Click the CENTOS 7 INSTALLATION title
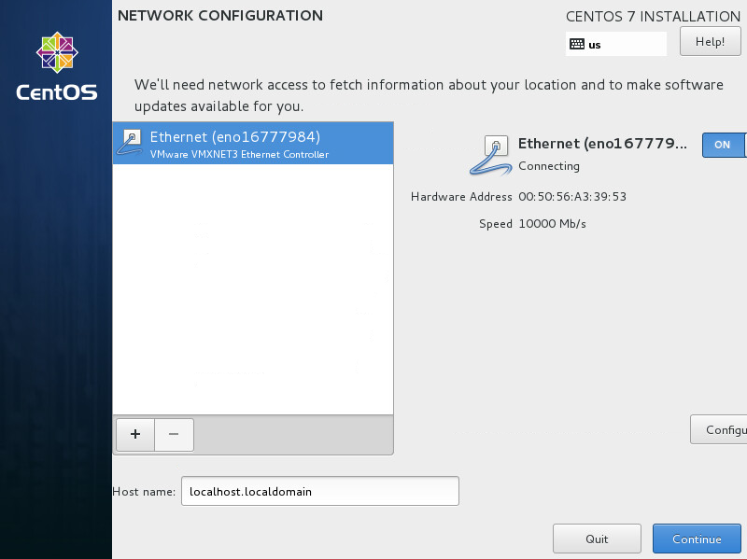Screen dimensions: 747x560 point(653,17)
